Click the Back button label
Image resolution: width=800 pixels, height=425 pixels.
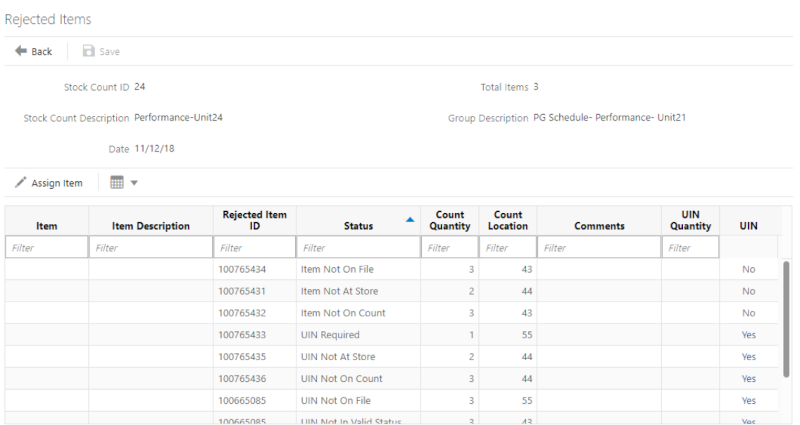click(41, 52)
